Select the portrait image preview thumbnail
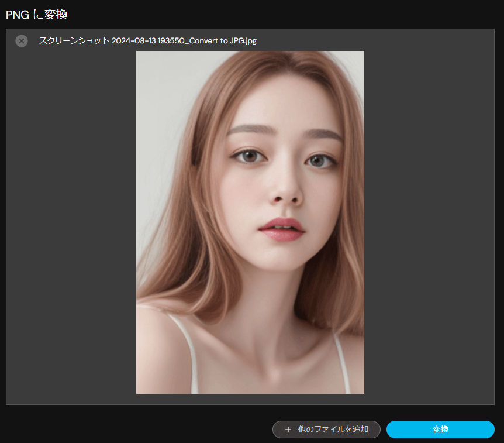Screen dimensions: 504x443 tap(250, 222)
